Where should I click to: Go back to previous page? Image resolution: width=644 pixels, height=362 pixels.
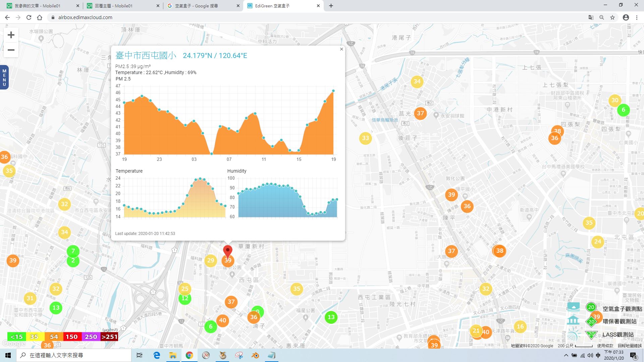click(7, 17)
